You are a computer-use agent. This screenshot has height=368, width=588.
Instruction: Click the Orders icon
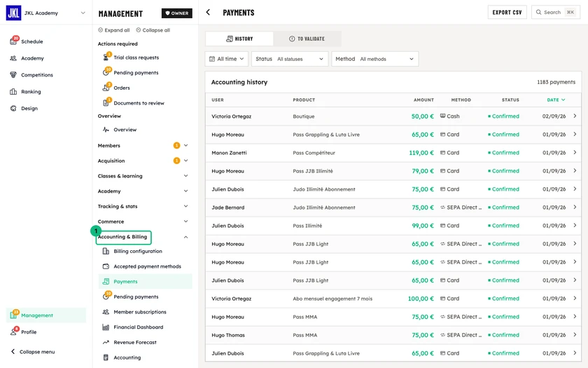coord(106,88)
